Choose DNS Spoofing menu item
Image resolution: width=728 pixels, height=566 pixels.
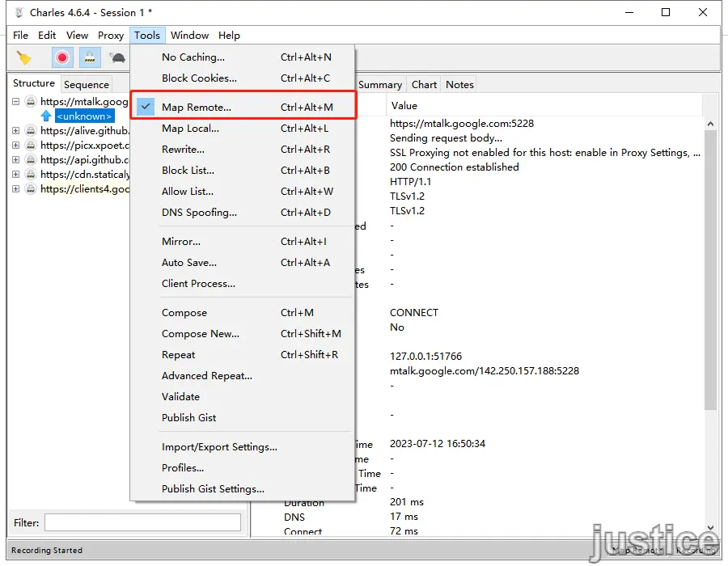(243, 213)
